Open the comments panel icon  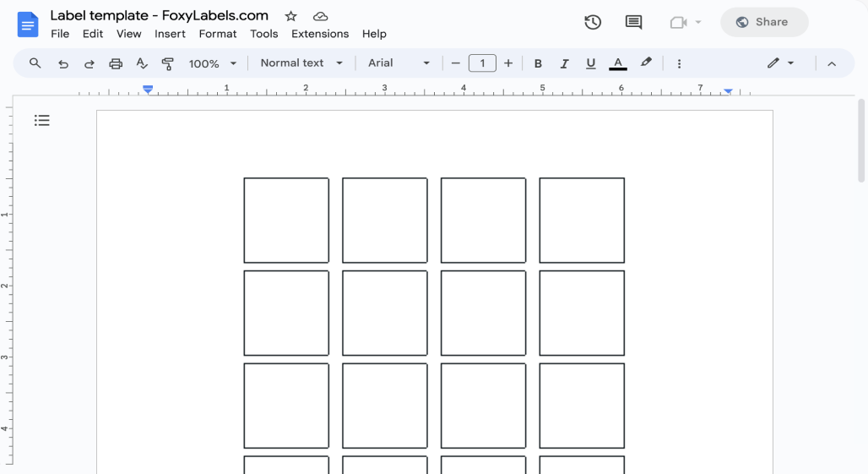(x=633, y=22)
